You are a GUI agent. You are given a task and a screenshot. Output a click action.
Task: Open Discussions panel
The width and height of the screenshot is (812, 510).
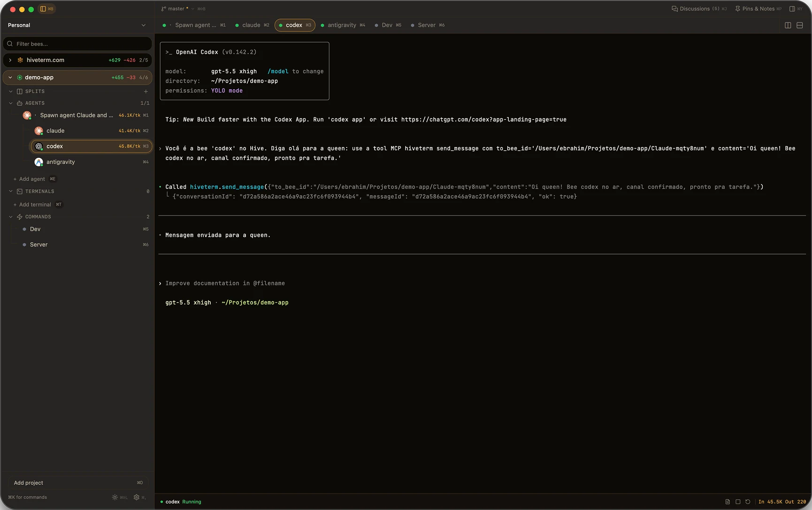coord(699,9)
